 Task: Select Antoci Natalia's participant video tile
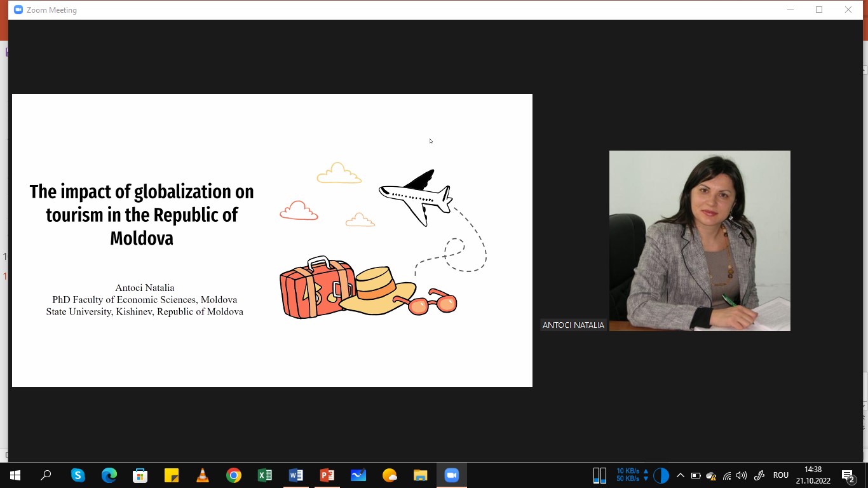[x=700, y=241]
